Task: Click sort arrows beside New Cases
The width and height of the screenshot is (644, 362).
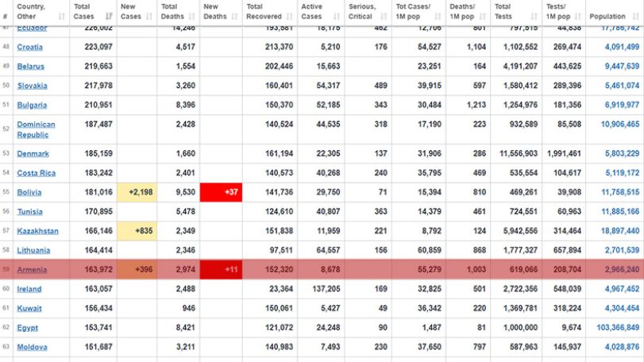Action: coord(149,17)
